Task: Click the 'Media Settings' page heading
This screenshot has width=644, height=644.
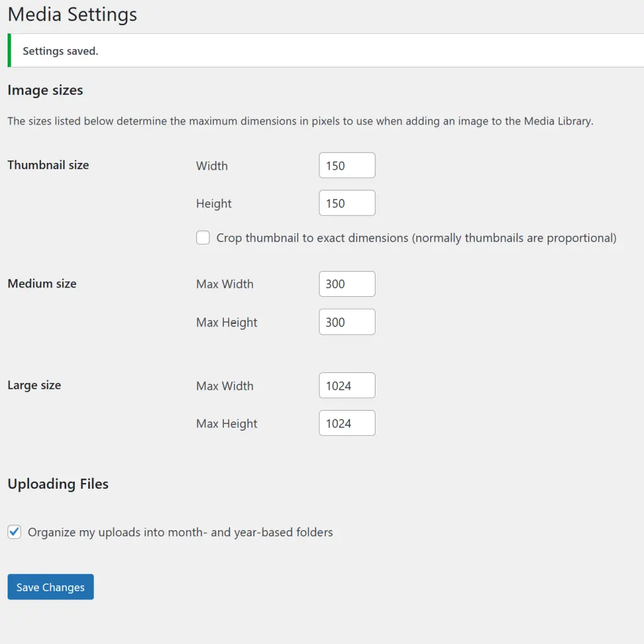Action: tap(72, 15)
